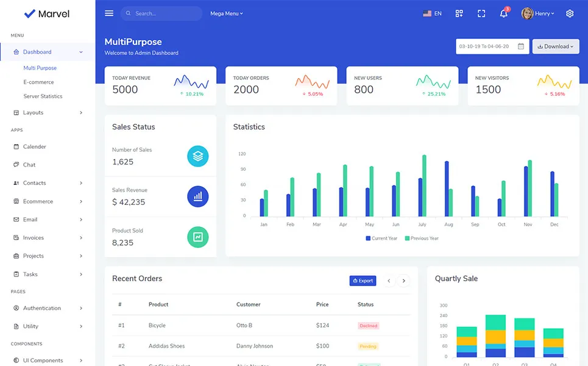
Task: Open the Mega Menu in the header
Action: (226, 13)
